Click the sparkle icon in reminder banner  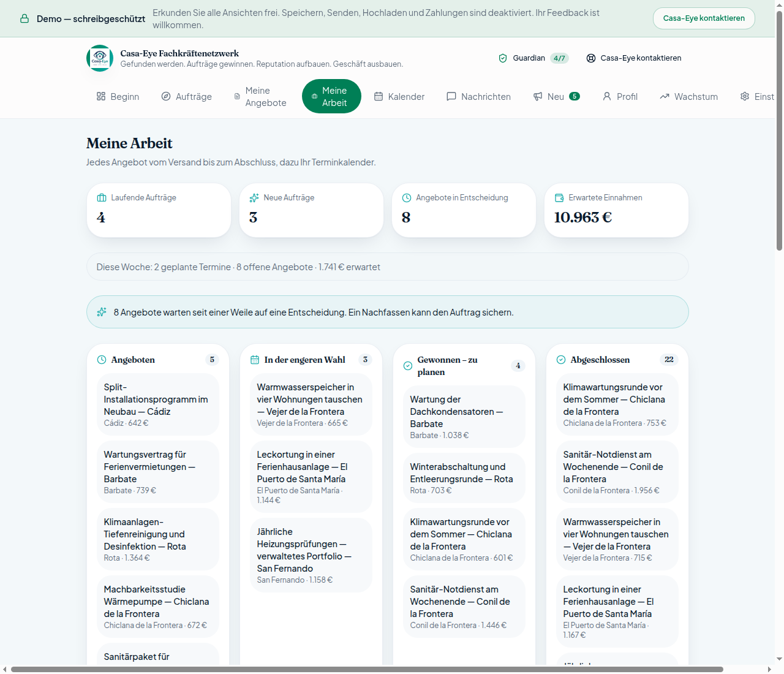102,312
